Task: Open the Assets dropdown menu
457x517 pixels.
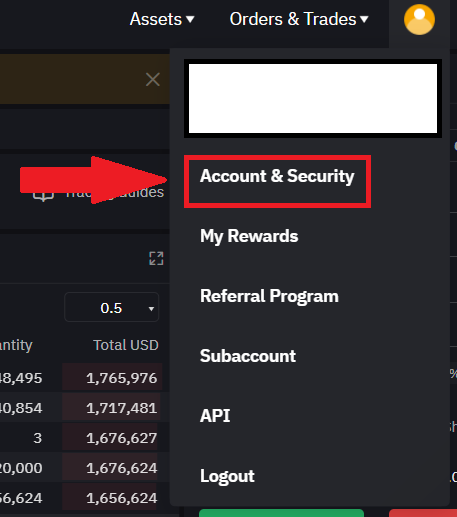Action: 162,19
